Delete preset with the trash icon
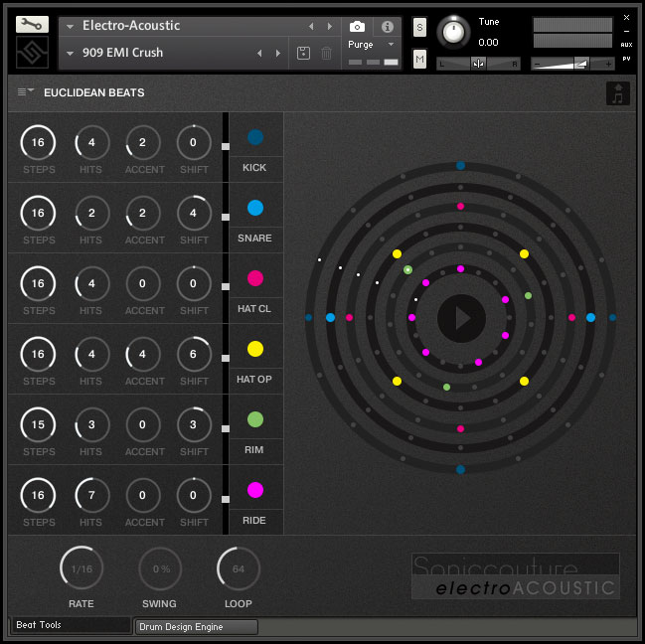The height and width of the screenshot is (644, 645). click(326, 53)
